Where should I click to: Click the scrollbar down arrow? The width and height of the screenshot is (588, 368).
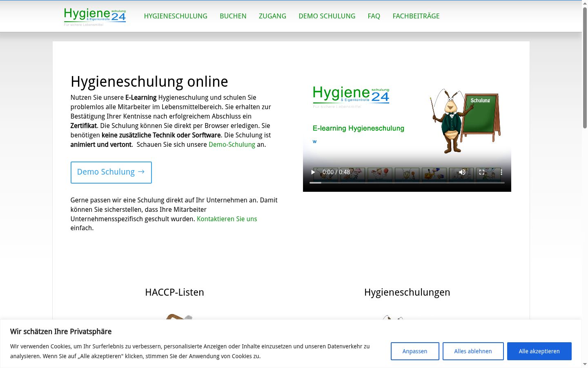pyautogui.click(x=585, y=364)
